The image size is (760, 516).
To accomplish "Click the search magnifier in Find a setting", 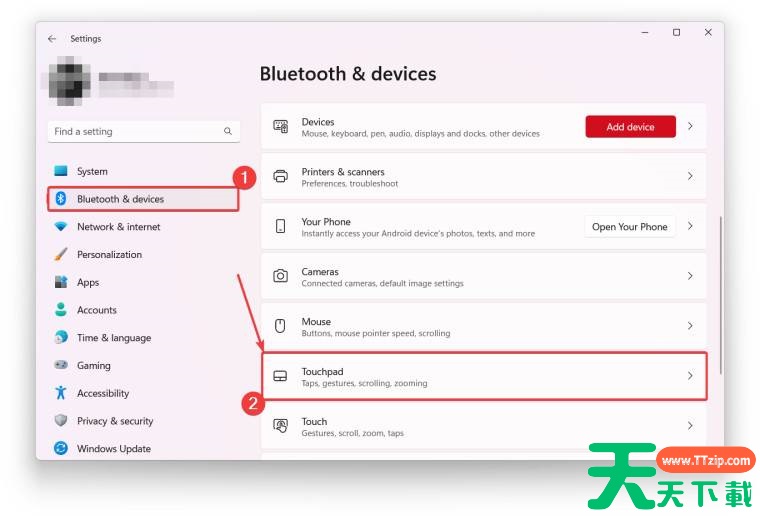I will pos(228,131).
